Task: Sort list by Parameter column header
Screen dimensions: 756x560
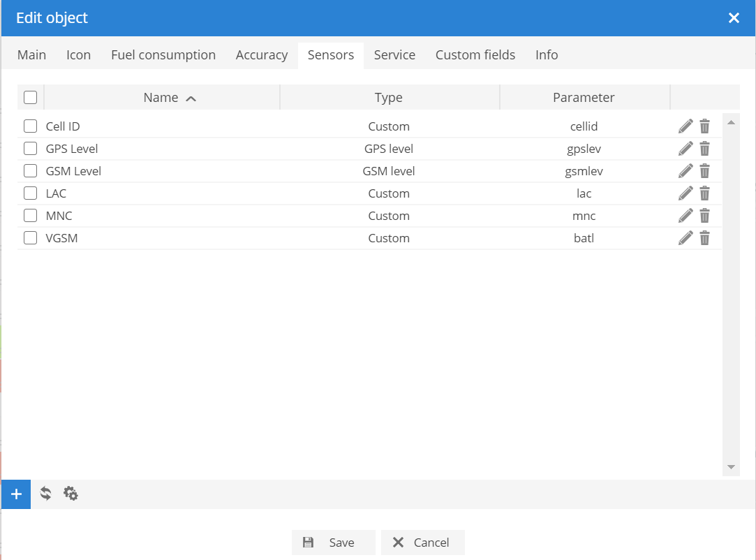Action: click(584, 98)
